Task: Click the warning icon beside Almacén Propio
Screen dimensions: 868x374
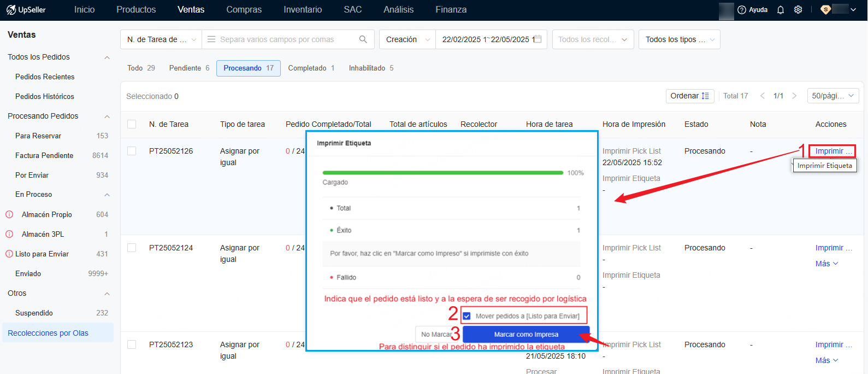Action: tap(9, 214)
